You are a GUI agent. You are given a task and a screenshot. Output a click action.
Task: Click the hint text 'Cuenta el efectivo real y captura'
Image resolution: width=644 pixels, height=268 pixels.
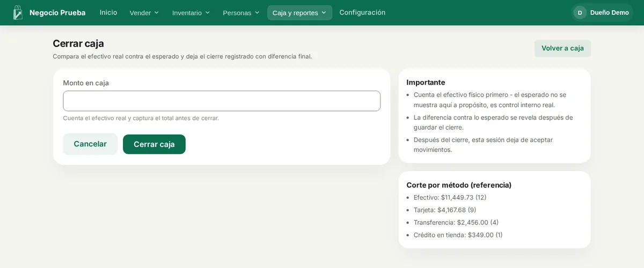tap(141, 118)
